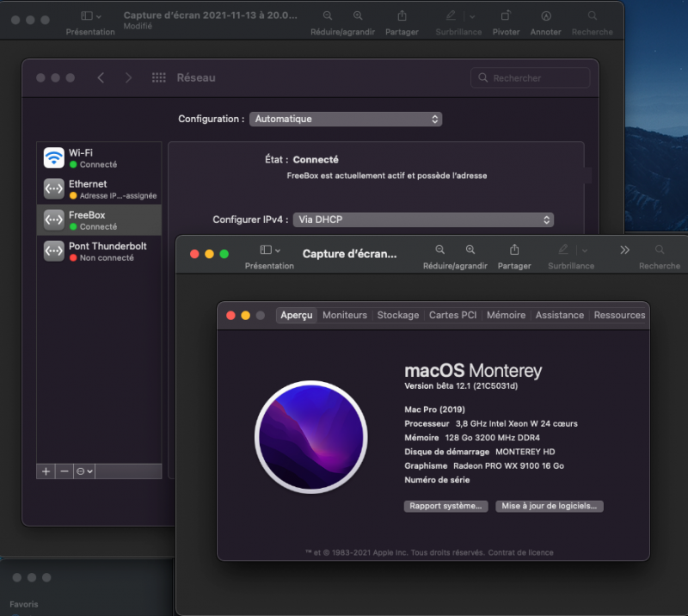Select the Surbrillance highlighter pen icon
This screenshot has width=688, height=616.
(x=451, y=15)
